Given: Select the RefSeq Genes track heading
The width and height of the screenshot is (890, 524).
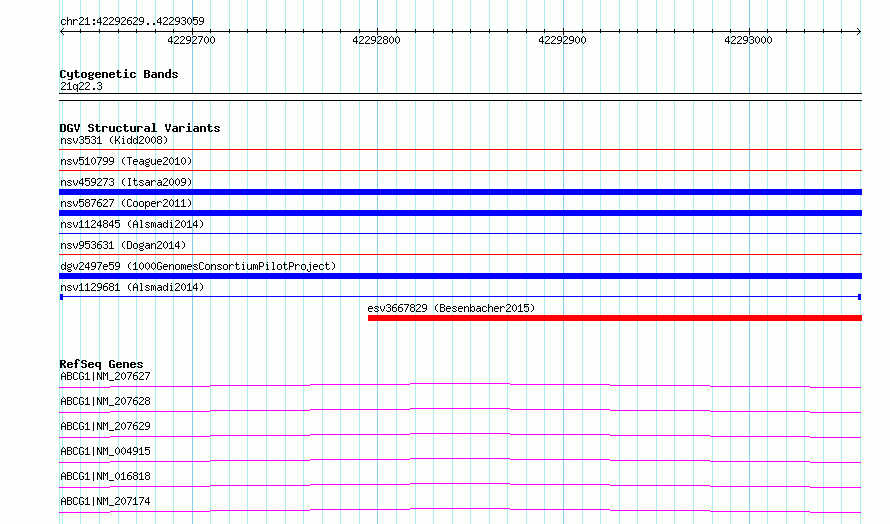Looking at the screenshot, I should 101,364.
